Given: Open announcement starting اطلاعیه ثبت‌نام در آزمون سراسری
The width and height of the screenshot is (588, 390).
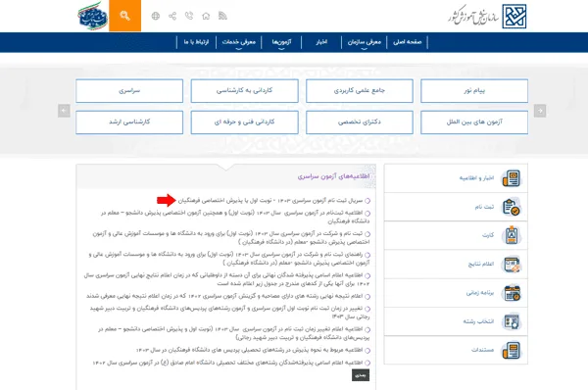Looking at the screenshot, I should point(235,218).
